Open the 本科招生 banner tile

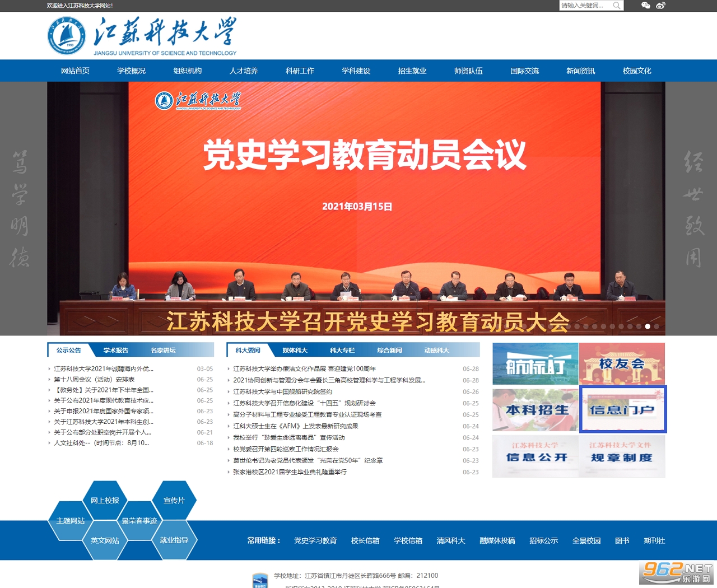pos(536,410)
